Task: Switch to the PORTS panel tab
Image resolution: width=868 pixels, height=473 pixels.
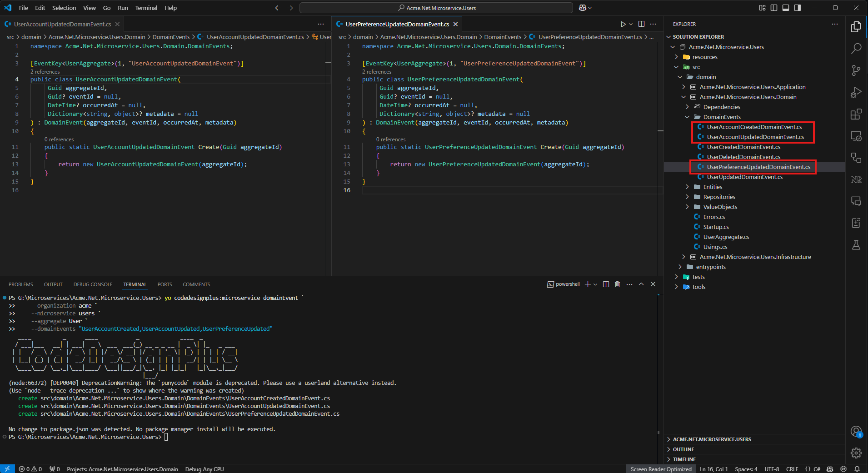Action: coord(165,284)
